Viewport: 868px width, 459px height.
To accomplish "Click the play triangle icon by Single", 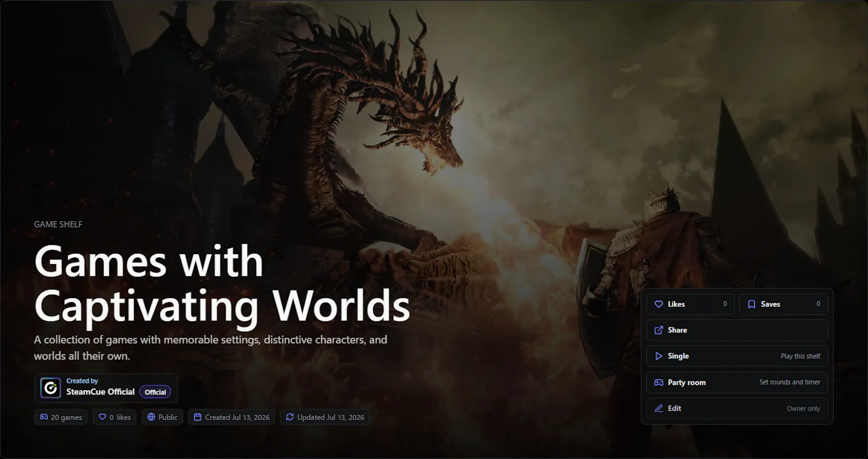I will tap(659, 356).
